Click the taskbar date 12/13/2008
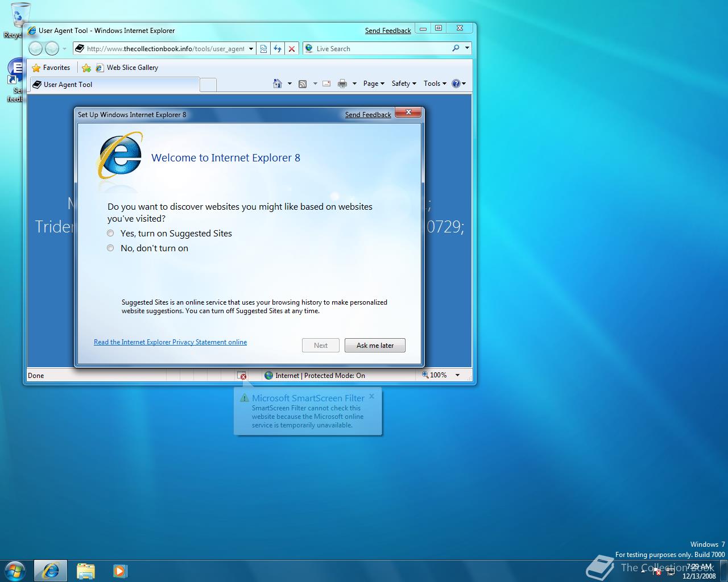 [699, 576]
